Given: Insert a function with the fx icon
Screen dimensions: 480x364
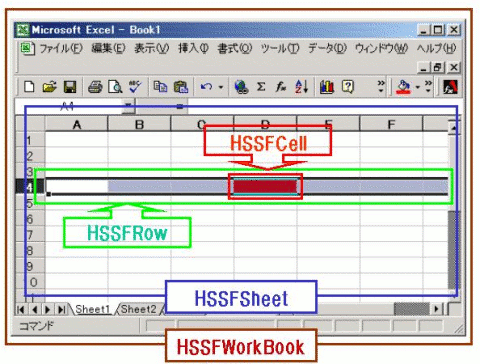Looking at the screenshot, I should [x=281, y=87].
